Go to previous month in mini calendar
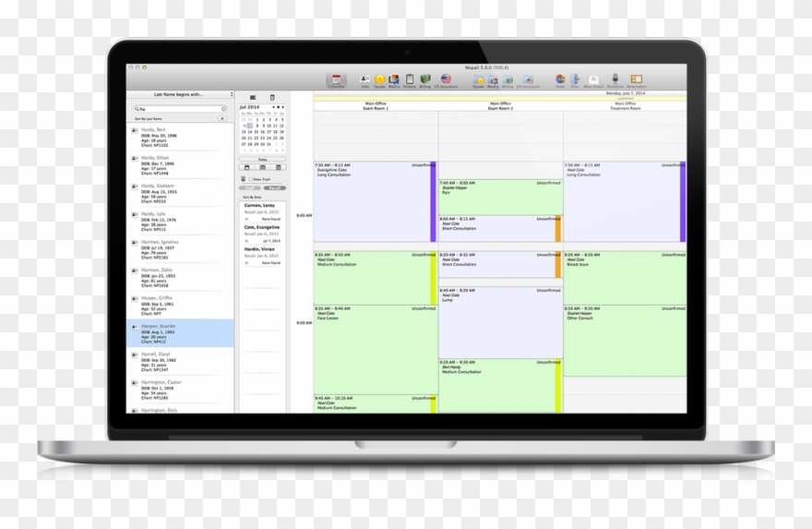The image size is (812, 529). coord(273,107)
